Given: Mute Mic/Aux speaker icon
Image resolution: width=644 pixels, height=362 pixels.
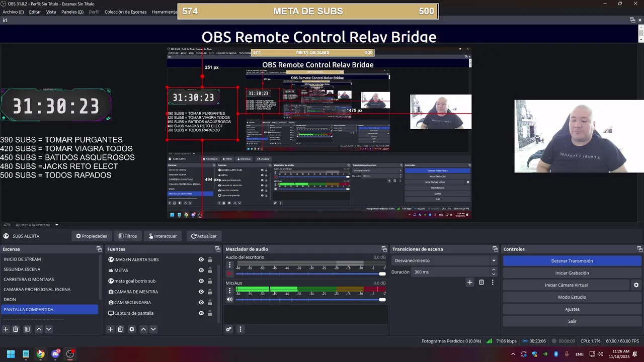Looking at the screenshot, I should pos(230,300).
